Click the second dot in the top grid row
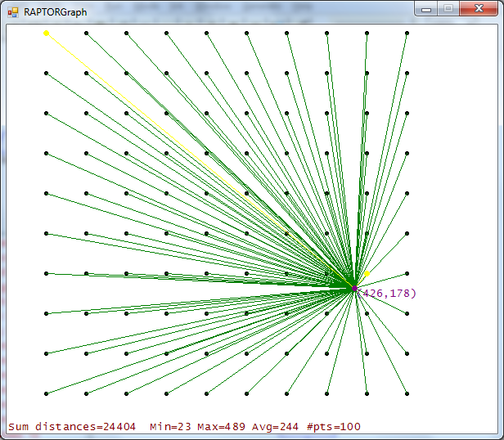504x440 pixels. pos(86,34)
